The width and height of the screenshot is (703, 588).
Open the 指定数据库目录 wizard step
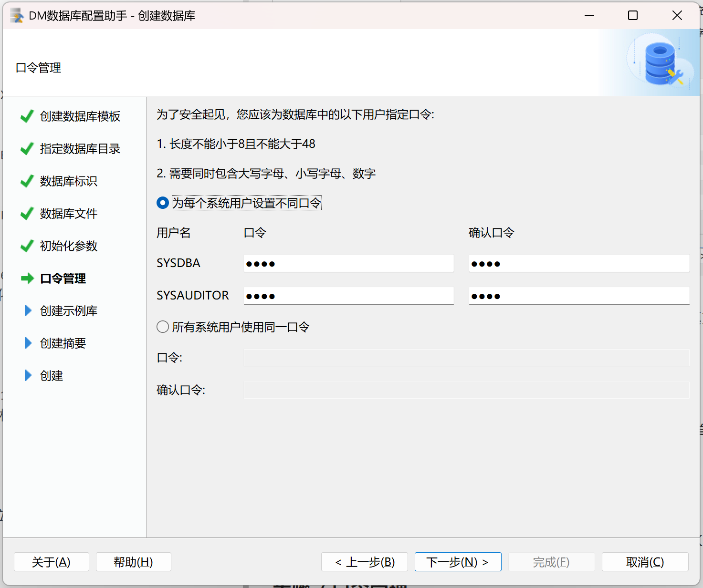pyautogui.click(x=80, y=149)
